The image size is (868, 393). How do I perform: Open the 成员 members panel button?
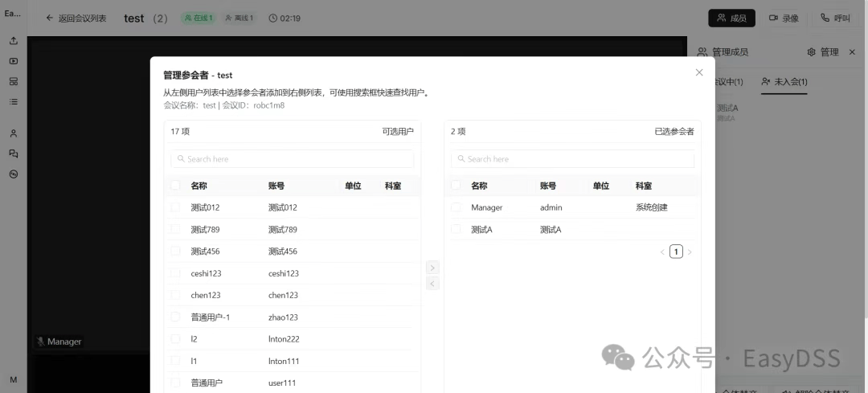click(731, 18)
